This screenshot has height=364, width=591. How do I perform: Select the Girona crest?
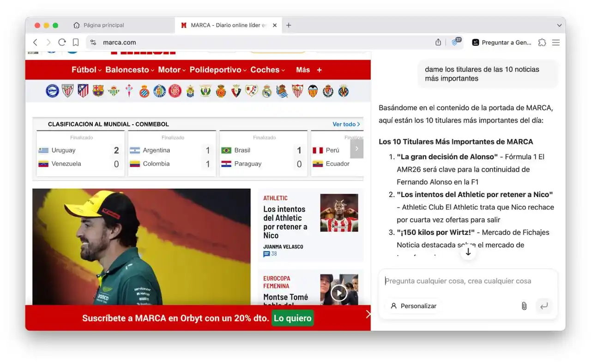tap(175, 90)
